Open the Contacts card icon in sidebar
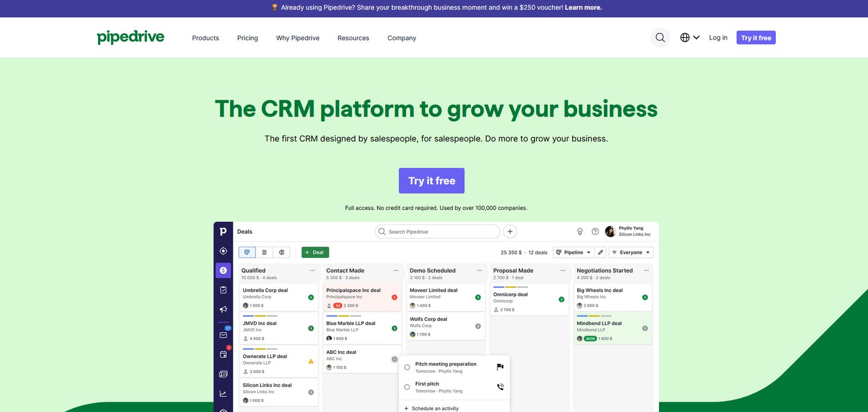The height and width of the screenshot is (412, 868). coord(223,374)
